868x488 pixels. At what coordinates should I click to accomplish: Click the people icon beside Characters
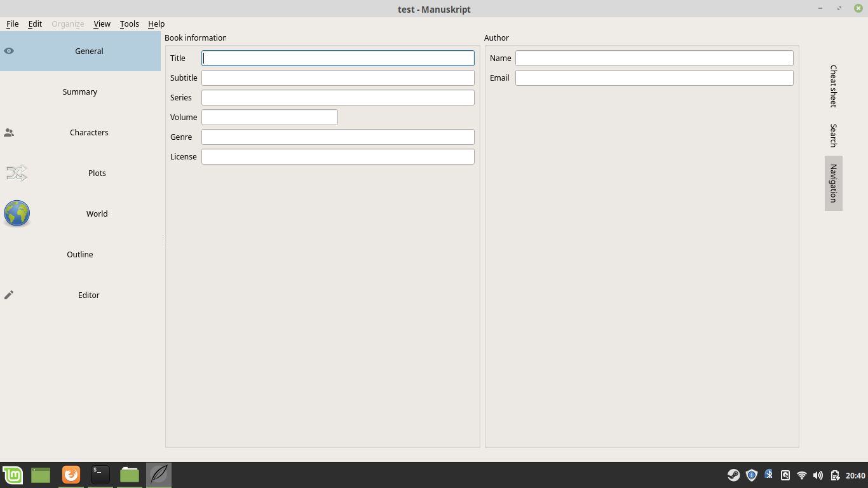click(9, 133)
